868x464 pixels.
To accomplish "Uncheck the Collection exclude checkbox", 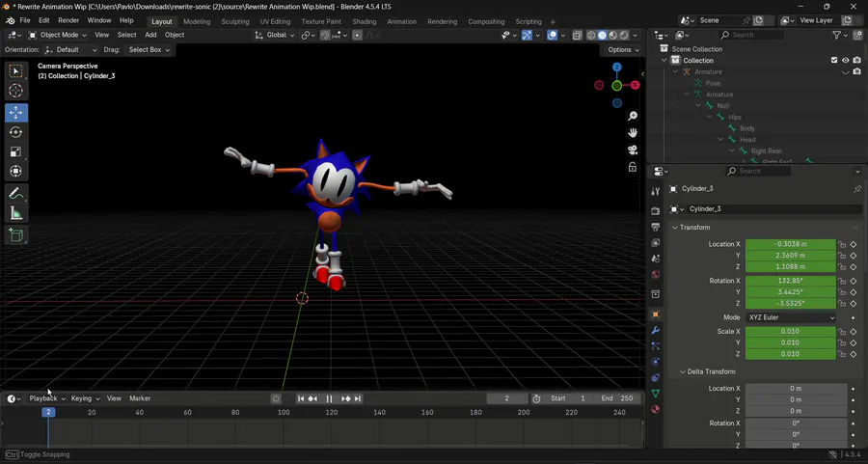I will pos(834,60).
